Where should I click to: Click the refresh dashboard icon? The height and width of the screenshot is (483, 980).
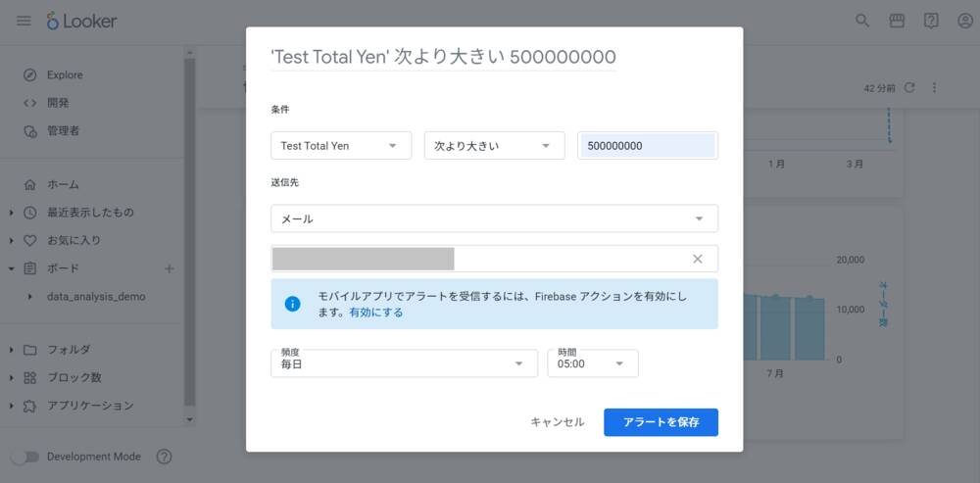pyautogui.click(x=909, y=87)
